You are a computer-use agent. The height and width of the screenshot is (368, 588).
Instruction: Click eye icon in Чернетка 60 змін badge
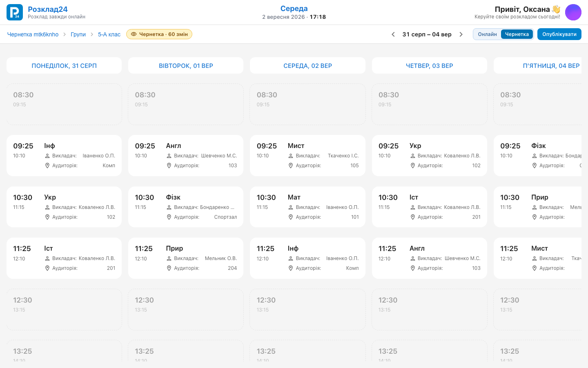pyautogui.click(x=134, y=34)
